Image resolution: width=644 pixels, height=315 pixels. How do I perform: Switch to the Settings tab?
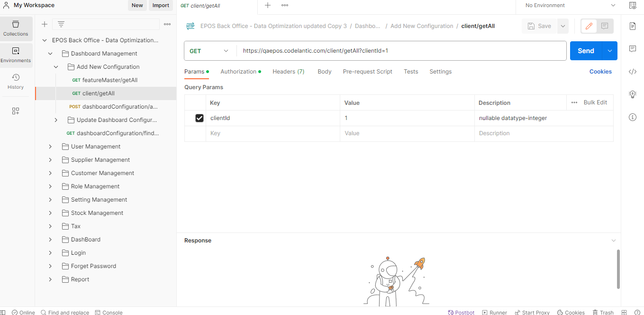click(x=441, y=72)
